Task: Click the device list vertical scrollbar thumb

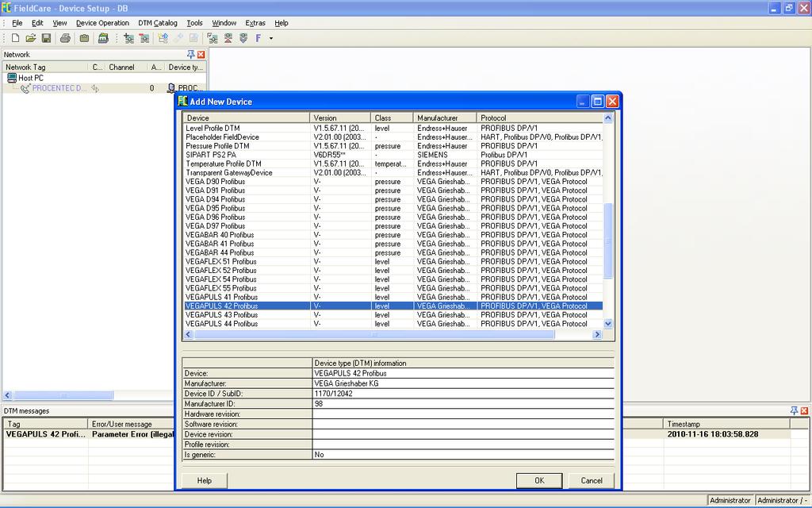Action: (x=608, y=241)
